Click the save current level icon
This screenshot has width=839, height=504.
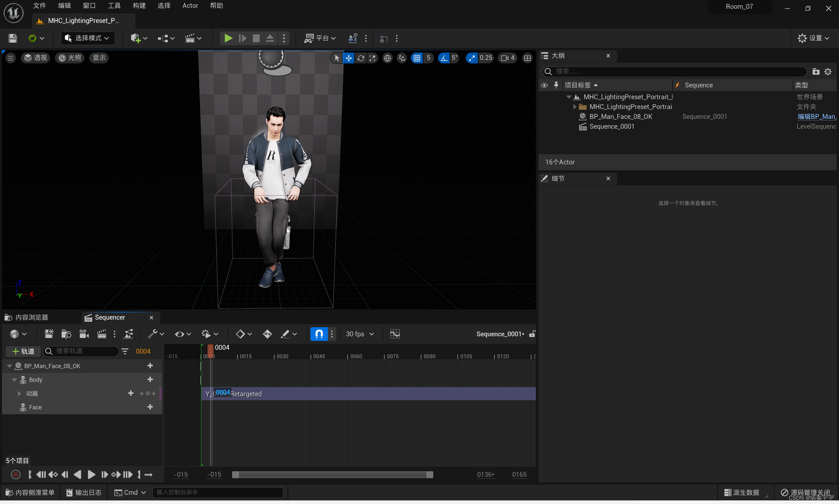point(12,38)
